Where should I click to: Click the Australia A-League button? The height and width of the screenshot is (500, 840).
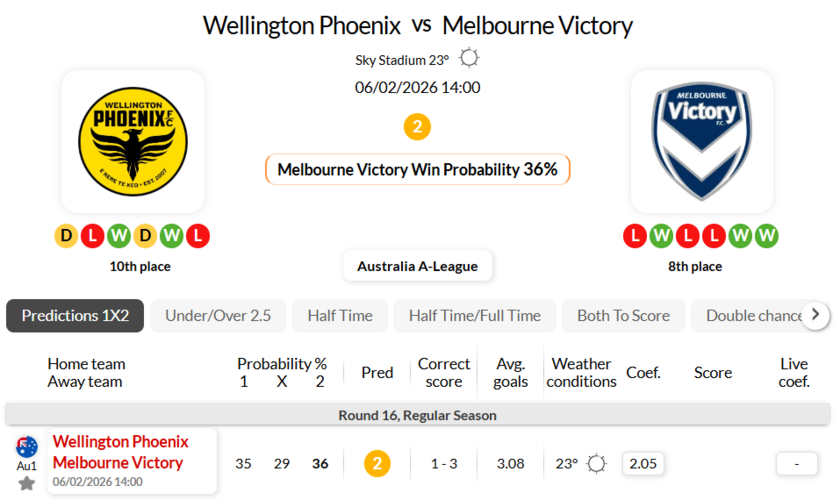coord(418,266)
